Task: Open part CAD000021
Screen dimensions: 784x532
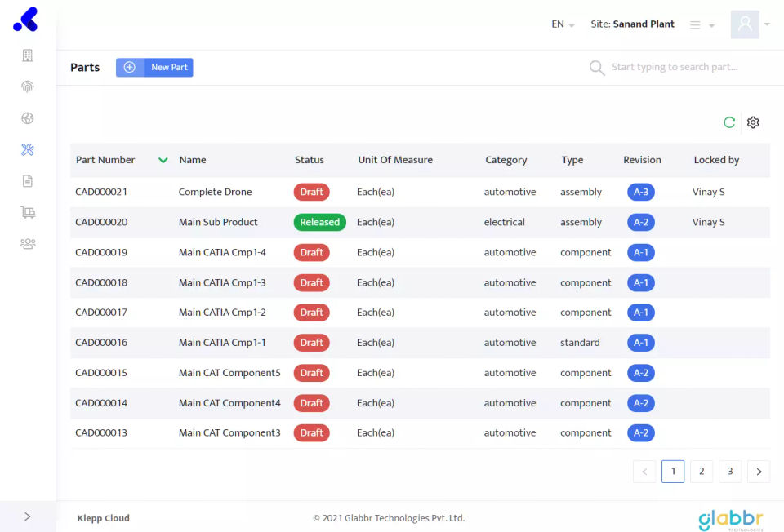Action: (x=101, y=192)
